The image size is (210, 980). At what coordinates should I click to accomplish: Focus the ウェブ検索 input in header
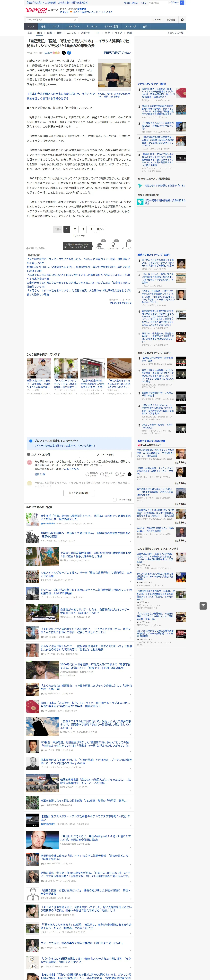[x=158, y=3]
